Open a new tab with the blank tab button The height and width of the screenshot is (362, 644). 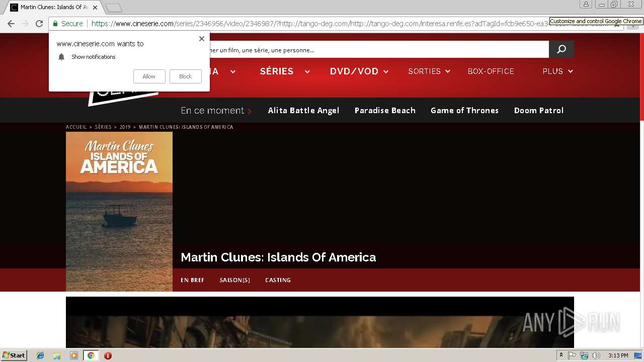[114, 8]
